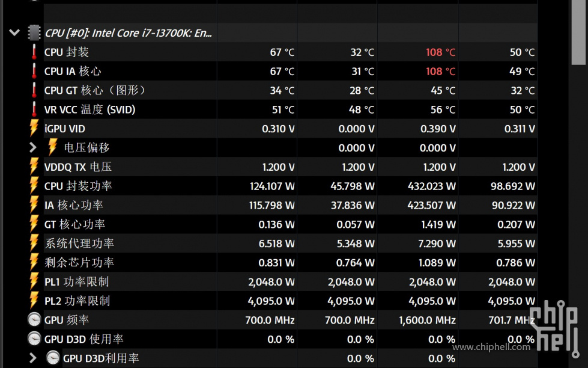
Task: Click the 0.390 V maximum iGPU VID value
Action: point(438,129)
